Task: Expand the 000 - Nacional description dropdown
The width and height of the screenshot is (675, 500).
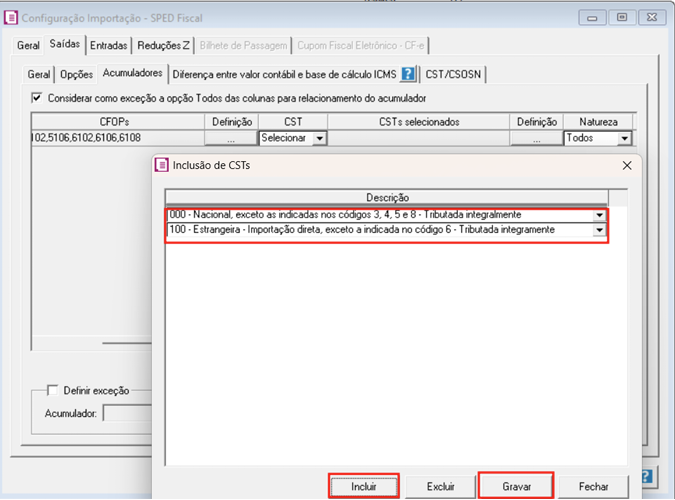Action: point(599,215)
